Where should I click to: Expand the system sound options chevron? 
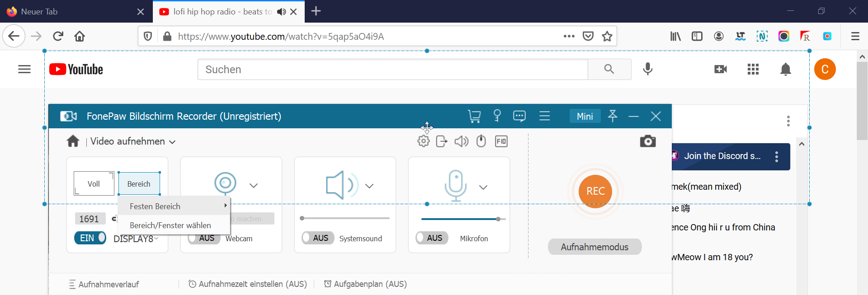coord(369,186)
